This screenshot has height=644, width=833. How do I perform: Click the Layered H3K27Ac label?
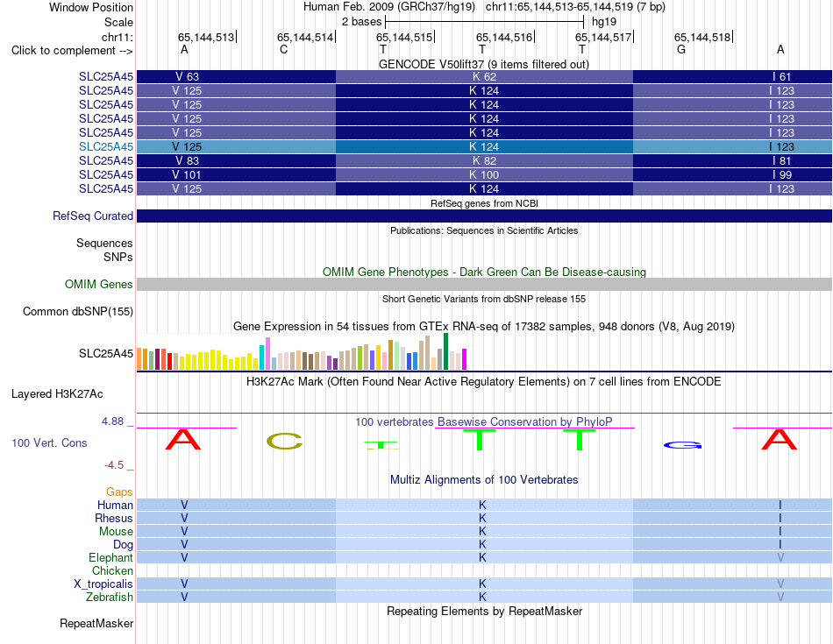click(57, 394)
